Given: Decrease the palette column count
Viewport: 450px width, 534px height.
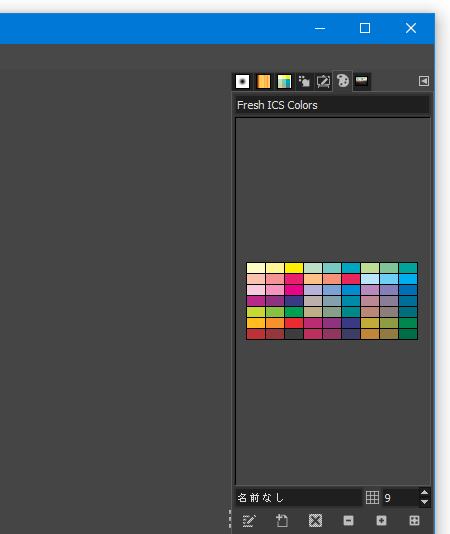Looking at the screenshot, I should point(424,502).
